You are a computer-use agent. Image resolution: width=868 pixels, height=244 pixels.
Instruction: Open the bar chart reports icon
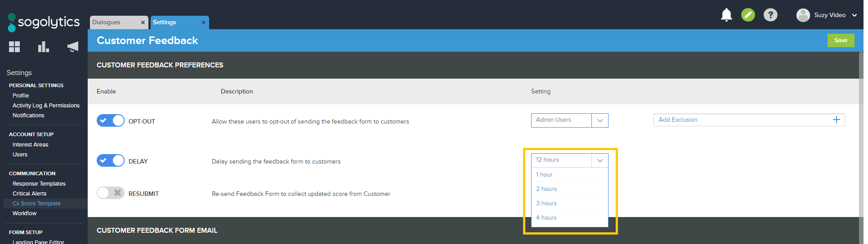(43, 47)
